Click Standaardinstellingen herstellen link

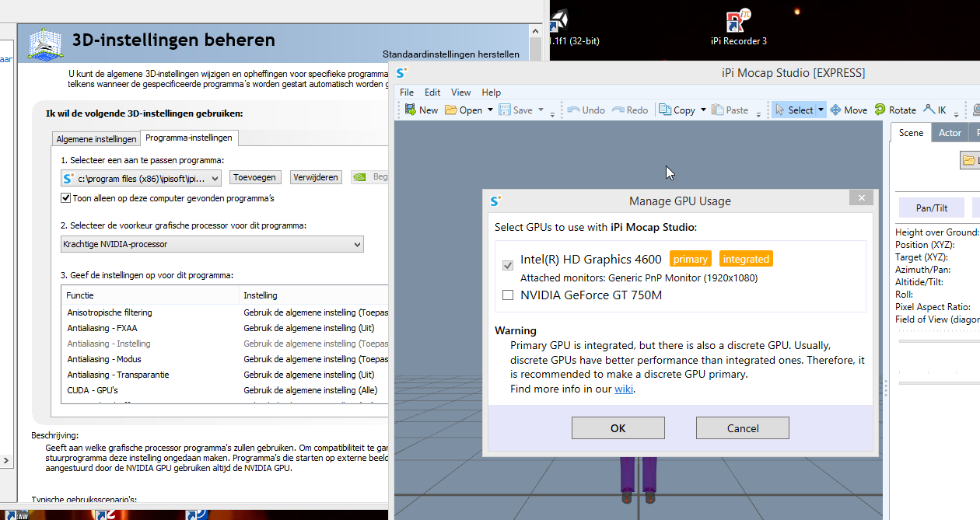click(x=451, y=54)
